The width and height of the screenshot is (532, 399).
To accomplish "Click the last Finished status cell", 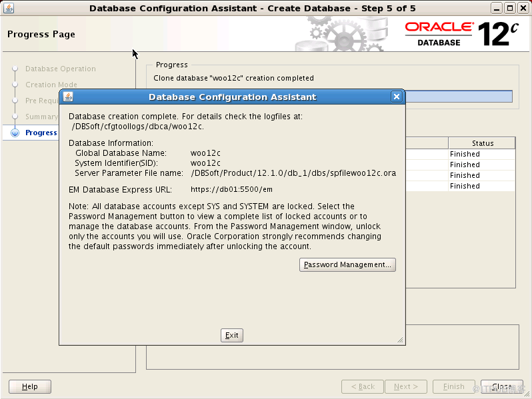I will click(x=481, y=186).
